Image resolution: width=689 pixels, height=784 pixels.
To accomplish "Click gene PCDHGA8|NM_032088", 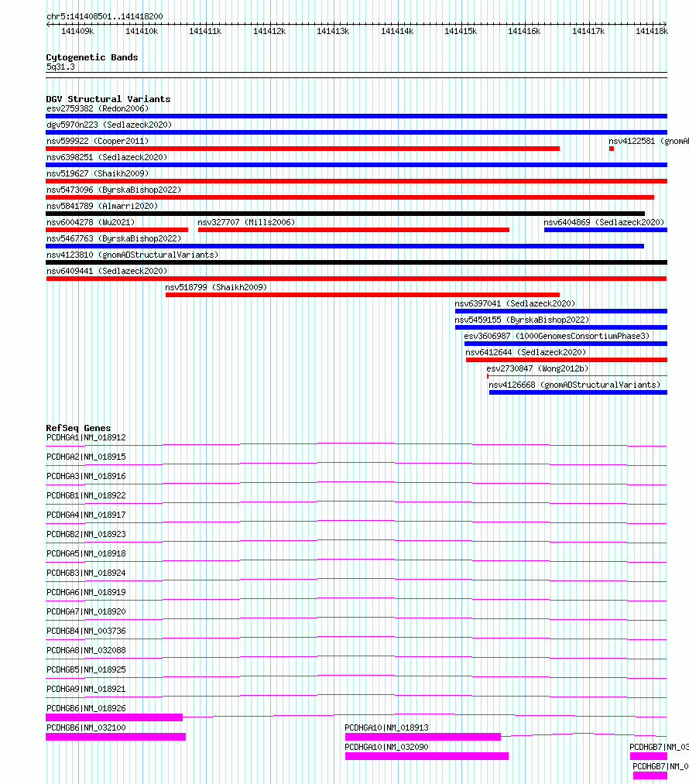I will tap(86, 651).
